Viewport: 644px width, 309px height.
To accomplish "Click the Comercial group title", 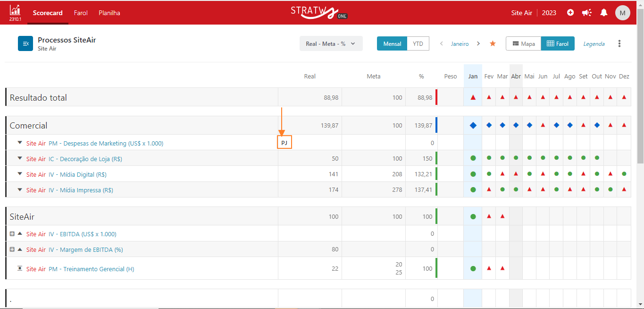I will [x=28, y=126].
